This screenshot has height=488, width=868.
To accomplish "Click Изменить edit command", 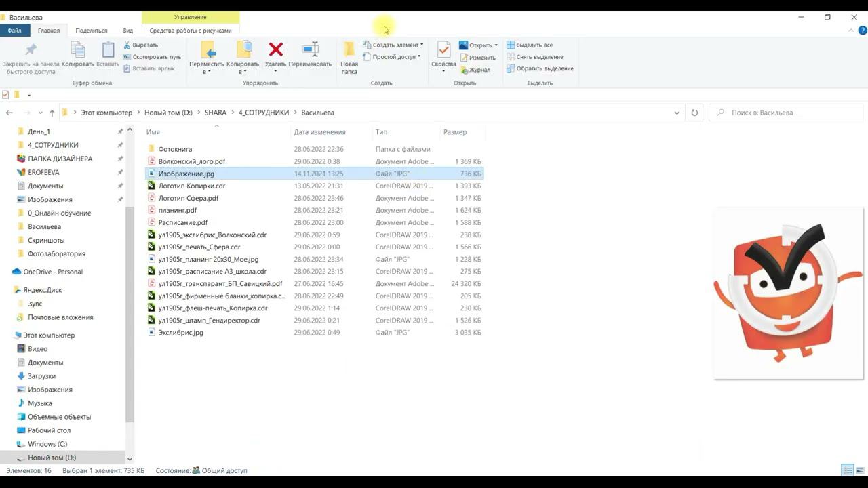I will coord(477,58).
